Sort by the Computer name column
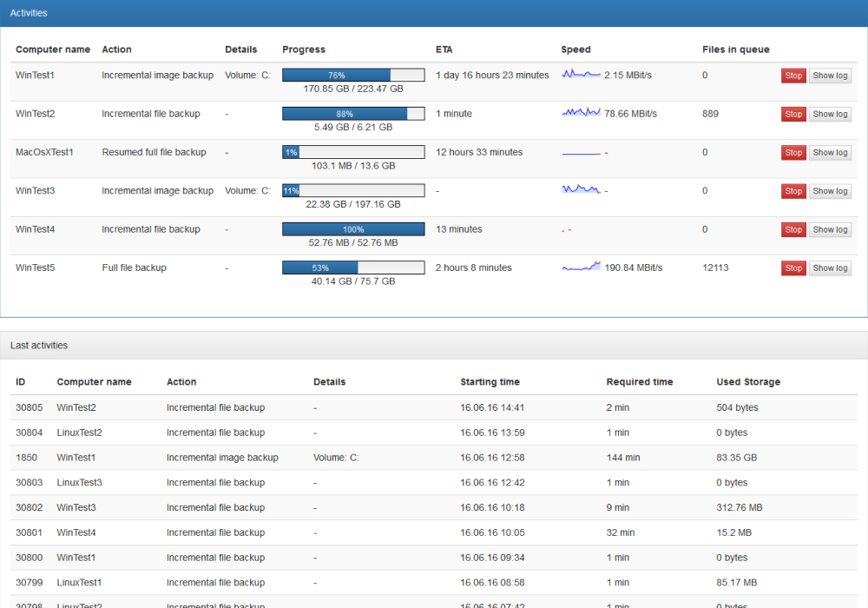 click(53, 50)
